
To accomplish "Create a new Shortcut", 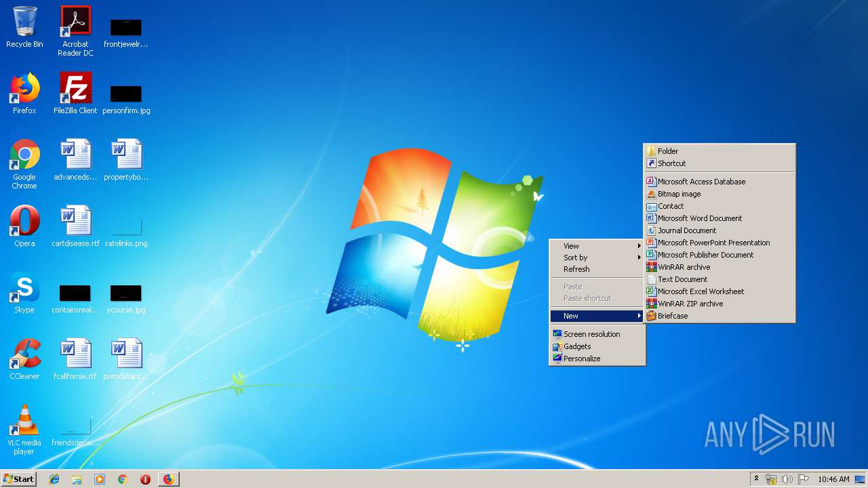I will tap(719, 163).
